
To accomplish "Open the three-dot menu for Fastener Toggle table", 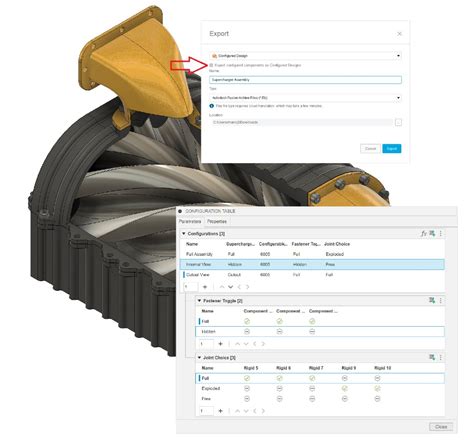I will click(x=441, y=301).
